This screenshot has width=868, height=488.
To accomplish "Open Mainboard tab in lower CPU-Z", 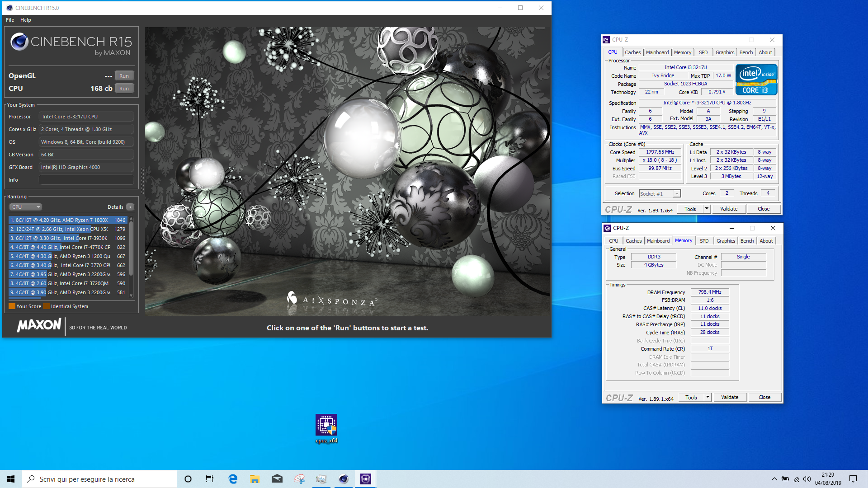I will (658, 241).
